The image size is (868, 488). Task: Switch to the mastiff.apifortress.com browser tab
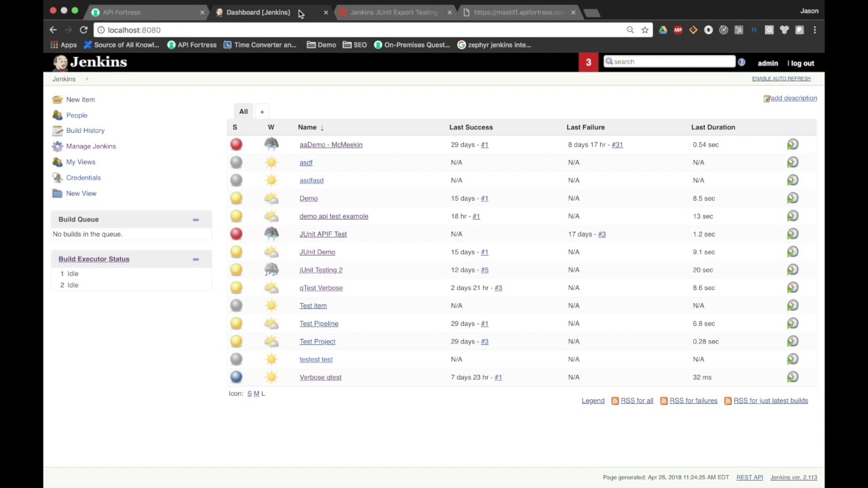[x=519, y=12]
